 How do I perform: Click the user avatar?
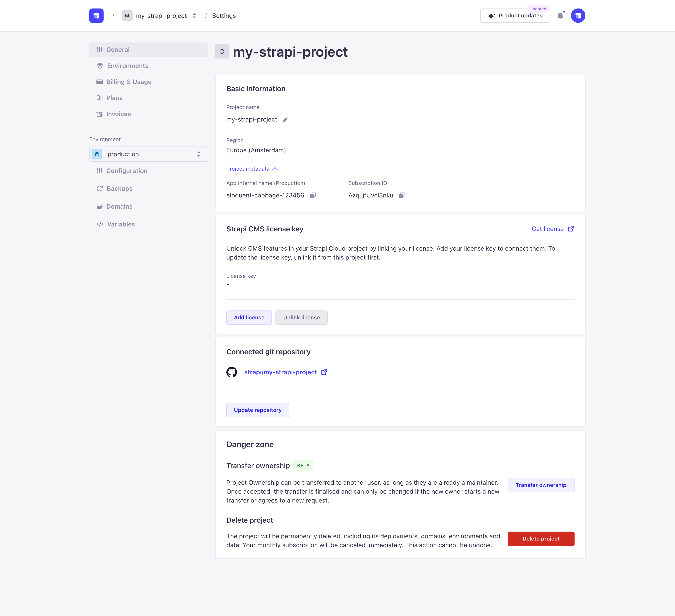578,15
